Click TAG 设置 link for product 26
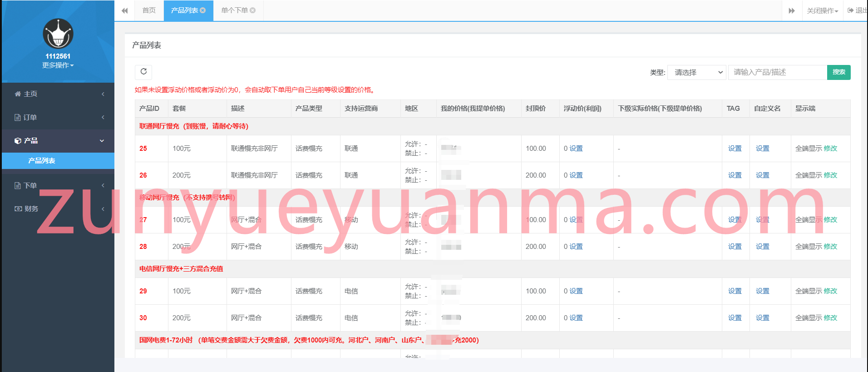Screen dimensions: 868x372 (x=735, y=175)
